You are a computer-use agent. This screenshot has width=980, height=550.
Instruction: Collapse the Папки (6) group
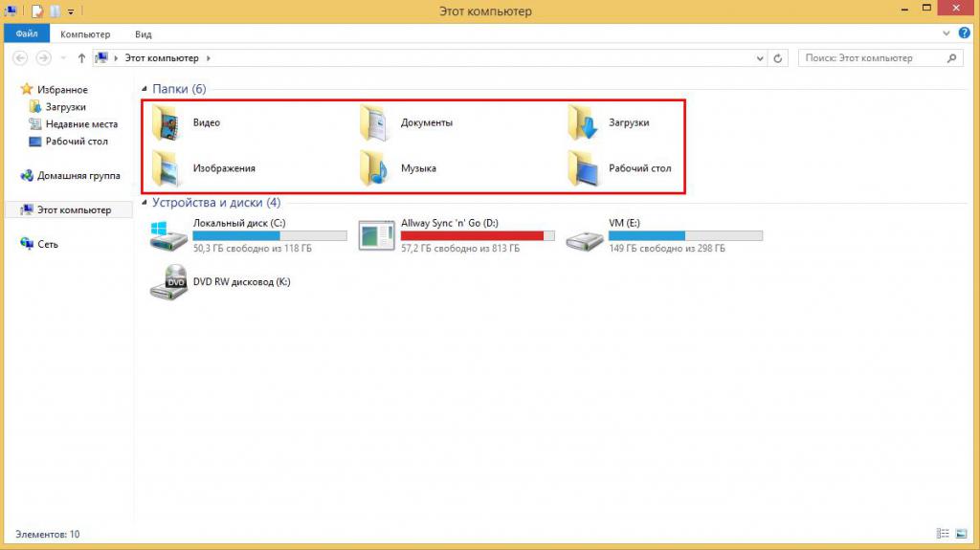(x=145, y=89)
